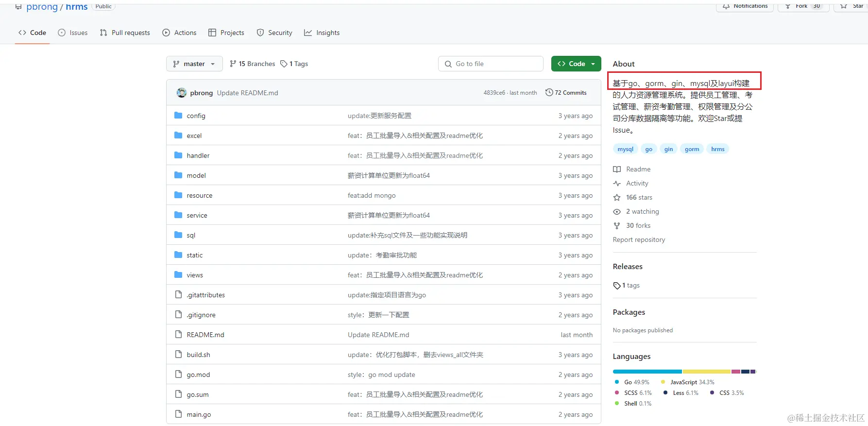Click the .gitattributes file icon
Screen dimensions: 868x426
click(178, 295)
